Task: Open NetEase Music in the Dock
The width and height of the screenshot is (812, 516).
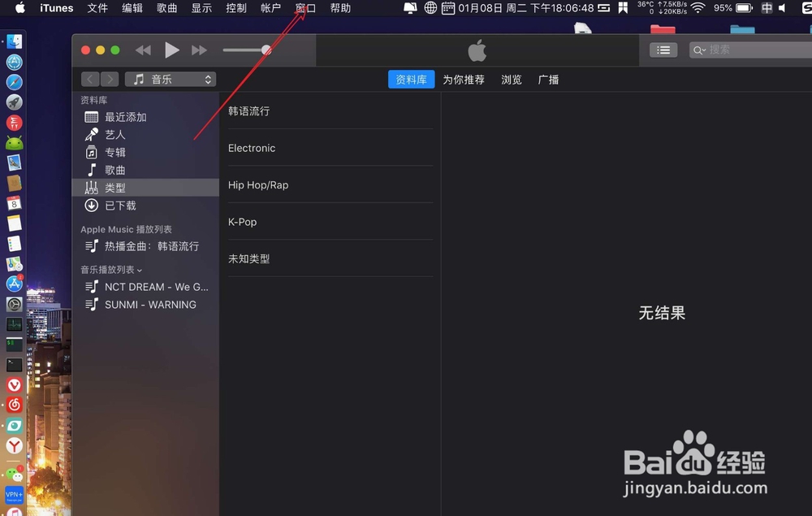Action: click(x=14, y=405)
